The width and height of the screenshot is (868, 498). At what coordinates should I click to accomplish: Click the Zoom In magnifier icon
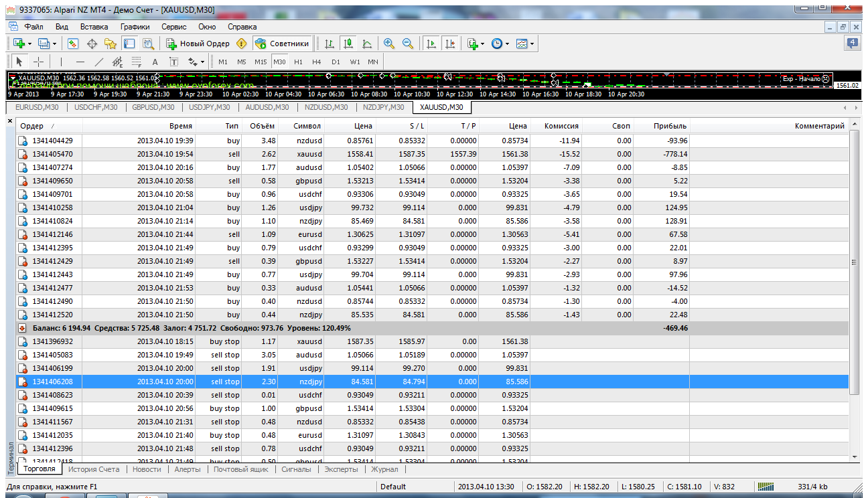pos(388,44)
